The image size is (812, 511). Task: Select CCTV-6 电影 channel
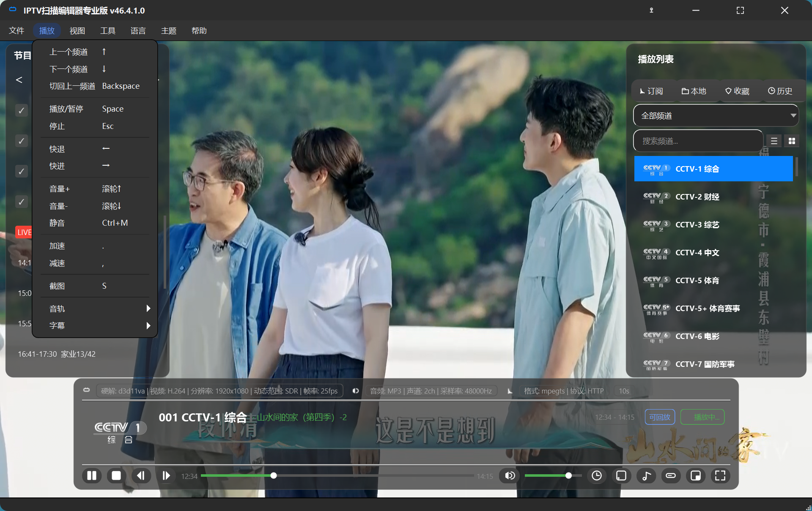click(x=713, y=336)
